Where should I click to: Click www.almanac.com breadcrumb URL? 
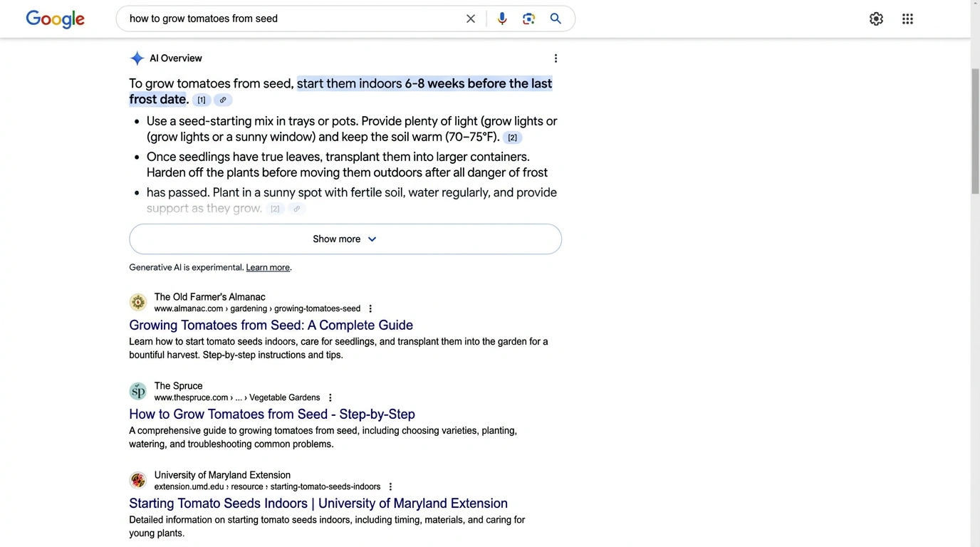click(x=257, y=309)
